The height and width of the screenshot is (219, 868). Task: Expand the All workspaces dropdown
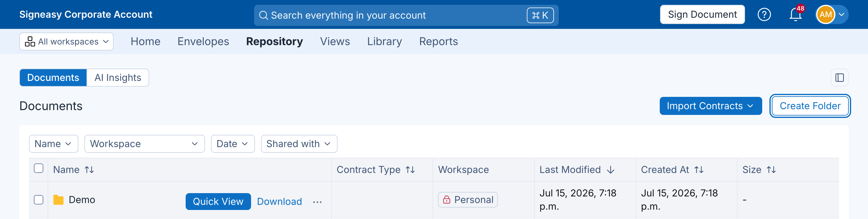click(66, 42)
